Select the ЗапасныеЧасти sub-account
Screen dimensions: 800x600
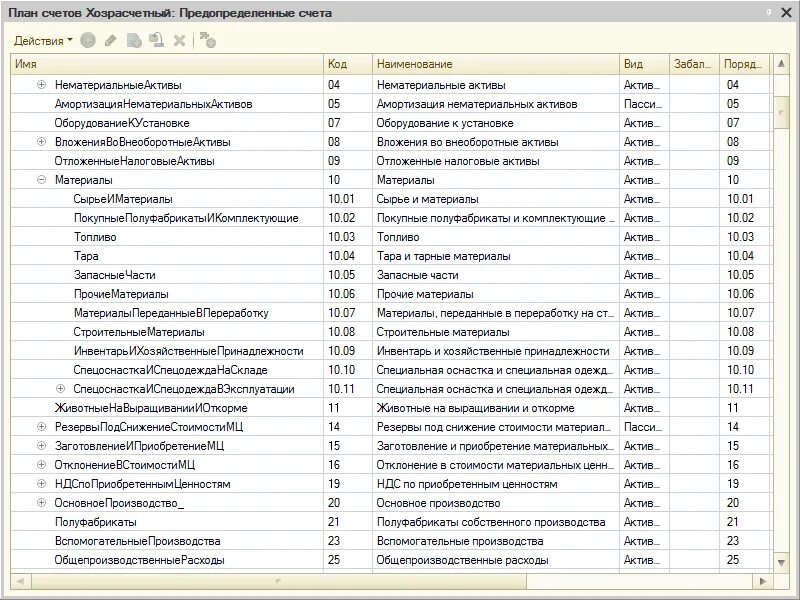click(390, 275)
